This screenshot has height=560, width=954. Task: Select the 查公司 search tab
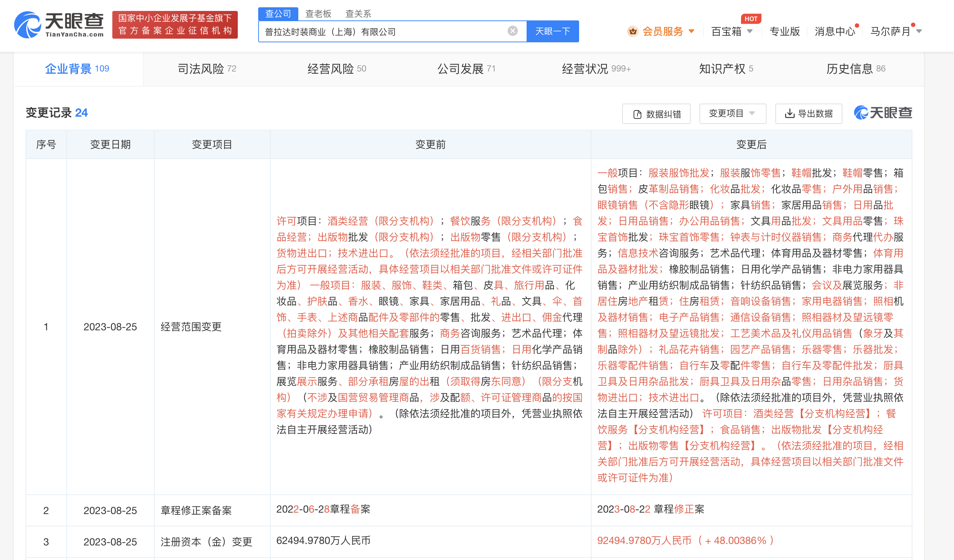(278, 13)
